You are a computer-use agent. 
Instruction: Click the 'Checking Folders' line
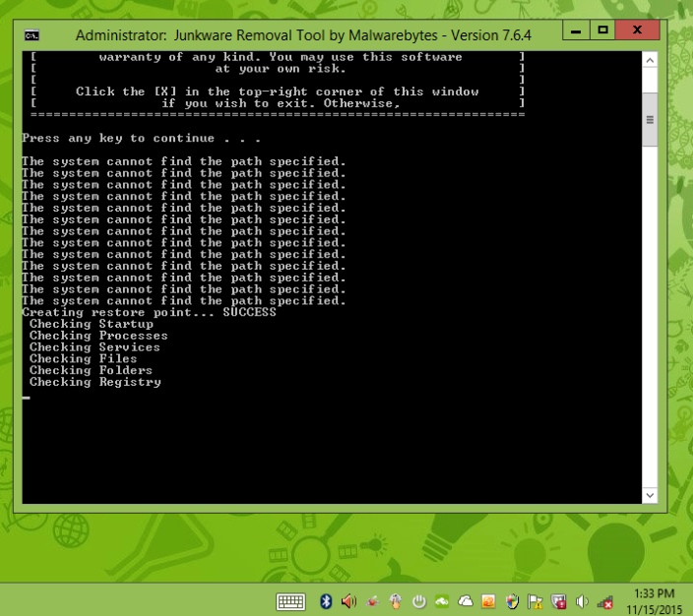click(91, 370)
